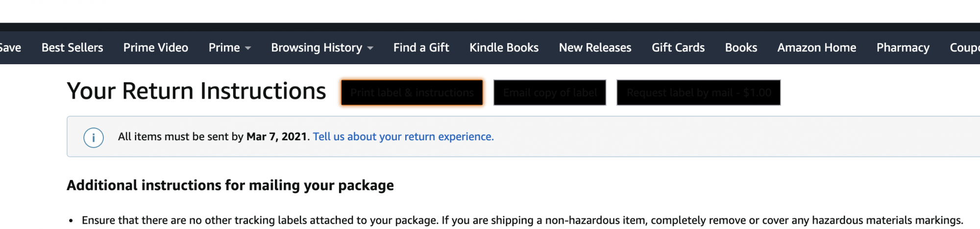980x229 pixels.
Task: Select Find a Gift in the navigation bar
Action: click(421, 48)
